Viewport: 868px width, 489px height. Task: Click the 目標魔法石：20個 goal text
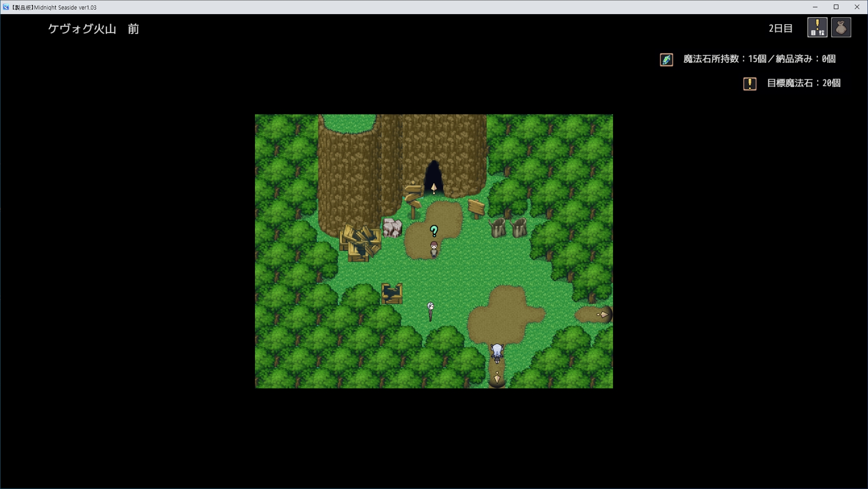pos(804,83)
